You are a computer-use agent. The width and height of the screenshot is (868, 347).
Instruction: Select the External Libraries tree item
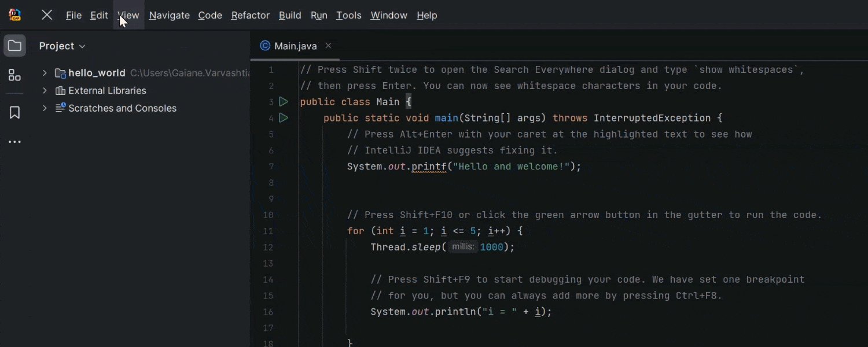(107, 91)
